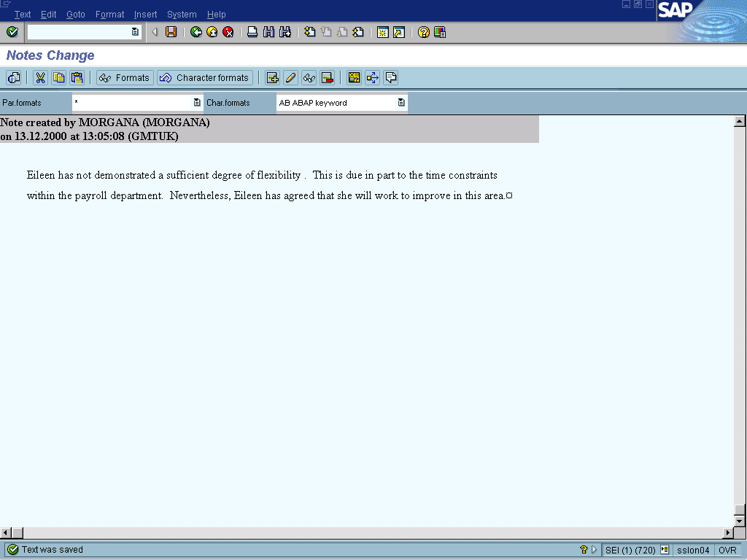Viewport: 747px width, 560px height.
Task: Click the yellow Exit up-arrow icon
Action: (212, 32)
